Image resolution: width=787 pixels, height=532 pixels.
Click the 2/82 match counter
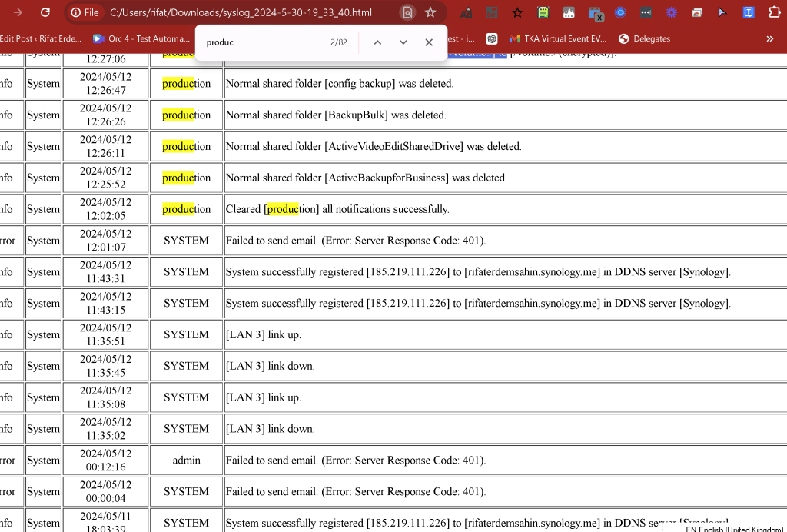pyautogui.click(x=339, y=42)
